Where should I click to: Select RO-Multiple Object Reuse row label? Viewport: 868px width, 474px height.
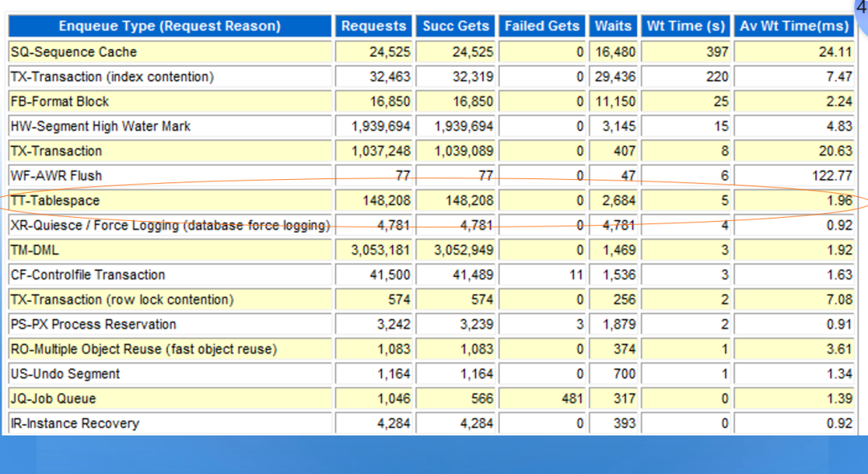pyautogui.click(x=144, y=349)
